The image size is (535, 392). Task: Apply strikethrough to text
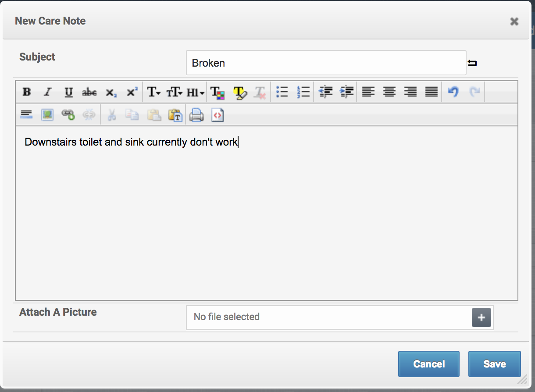[89, 92]
